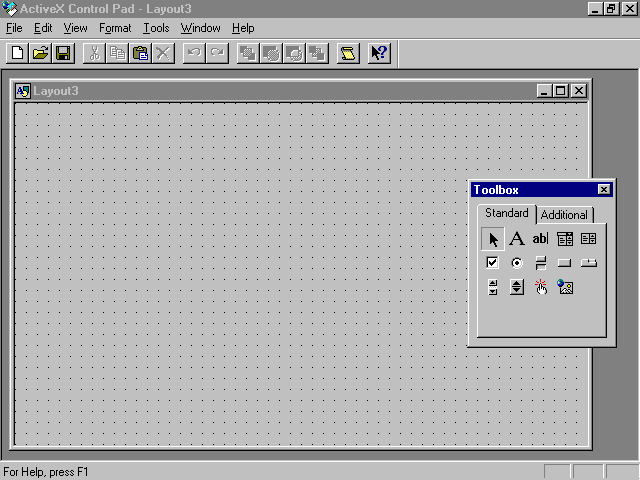This screenshot has height=480, width=640.
Task: Activate the Select Objects arrow tool
Action: click(492, 239)
